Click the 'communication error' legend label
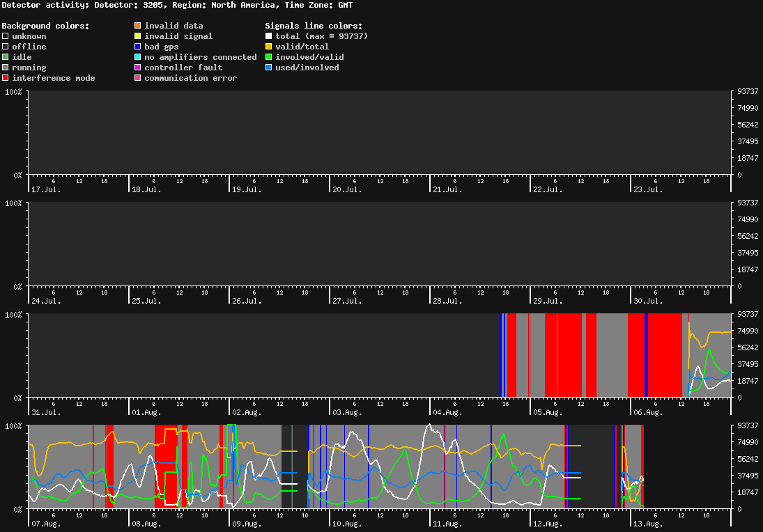The width and height of the screenshot is (763, 532). (191, 78)
